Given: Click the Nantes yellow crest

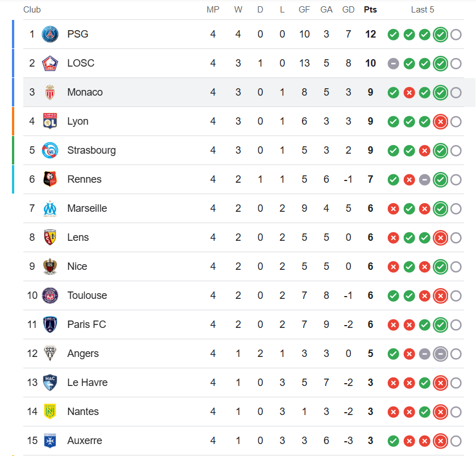Looking at the screenshot, I should (50, 412).
